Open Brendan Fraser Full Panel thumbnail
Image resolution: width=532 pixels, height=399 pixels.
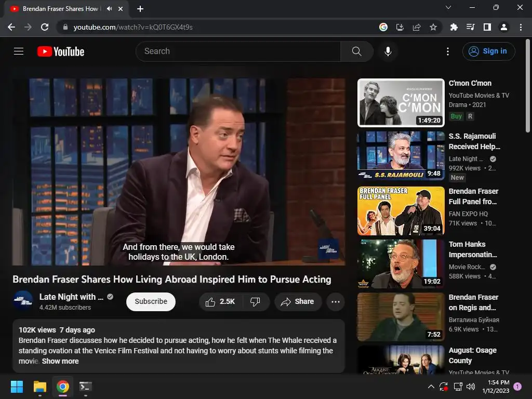pos(401,211)
